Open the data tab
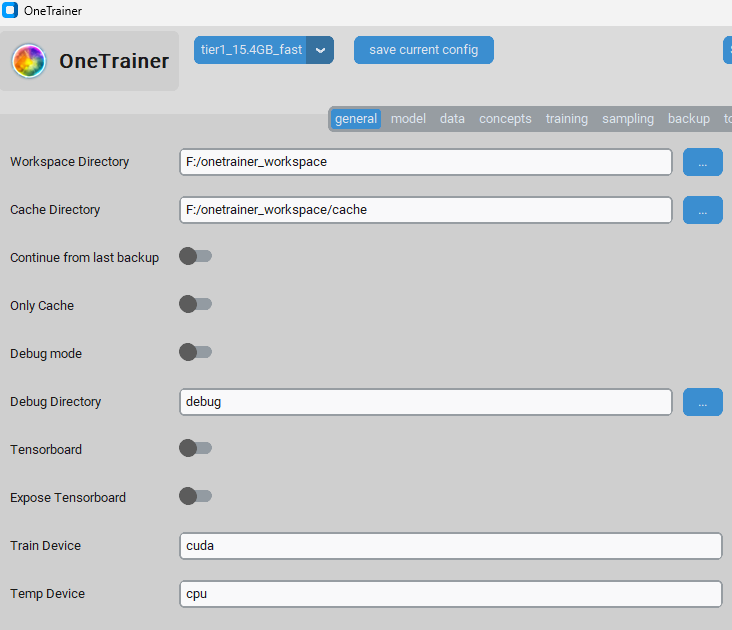732x630 pixels. (452, 119)
